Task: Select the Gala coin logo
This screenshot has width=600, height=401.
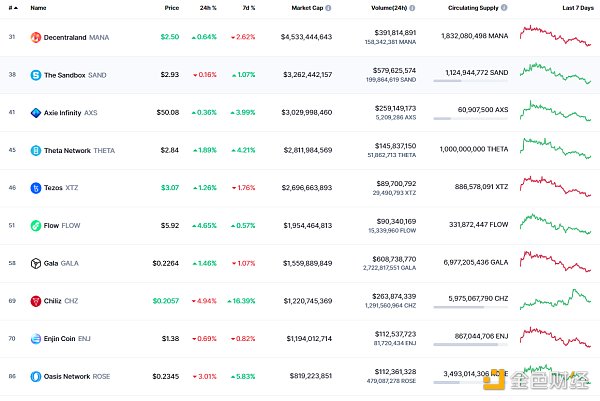Action: pos(36,263)
